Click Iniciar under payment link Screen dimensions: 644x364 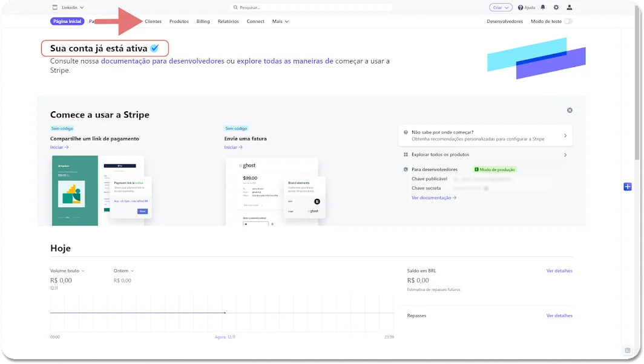pos(59,148)
